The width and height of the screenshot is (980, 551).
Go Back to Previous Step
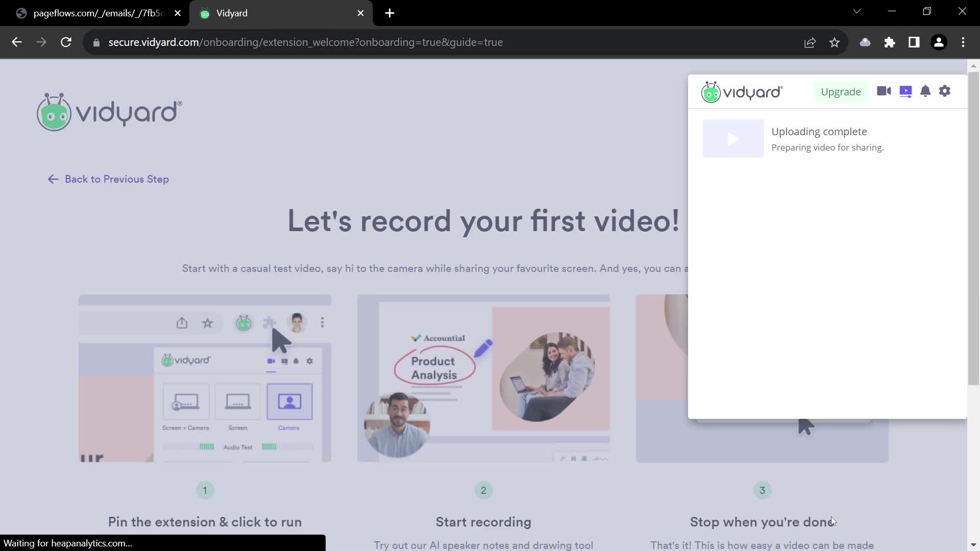click(108, 179)
